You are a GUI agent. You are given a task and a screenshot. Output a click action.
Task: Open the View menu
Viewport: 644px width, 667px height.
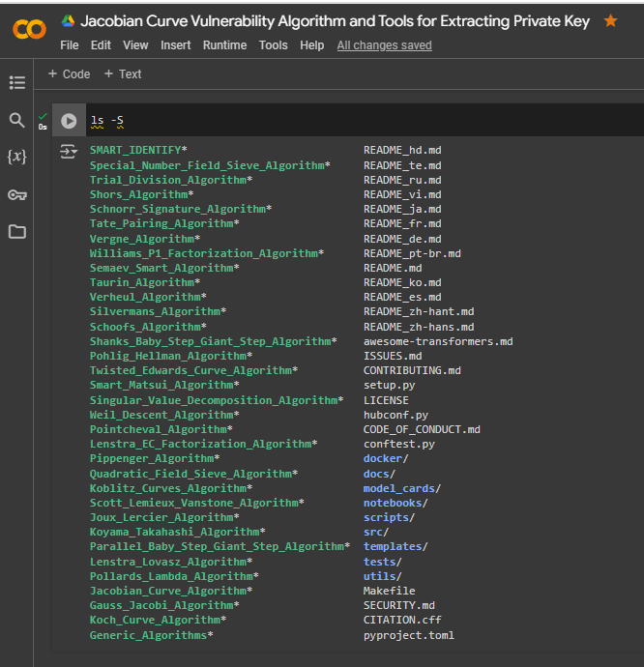(x=135, y=45)
